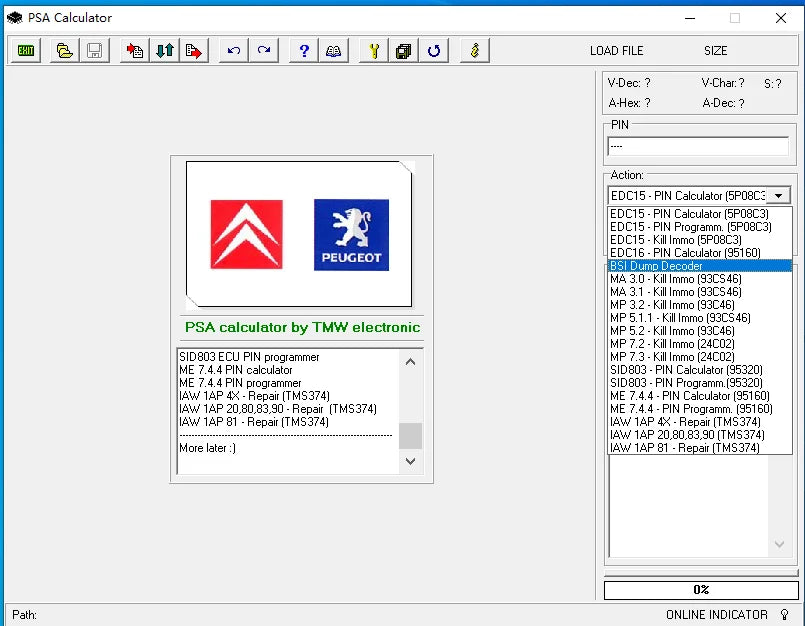Click 'More later :)' text line

click(207, 448)
